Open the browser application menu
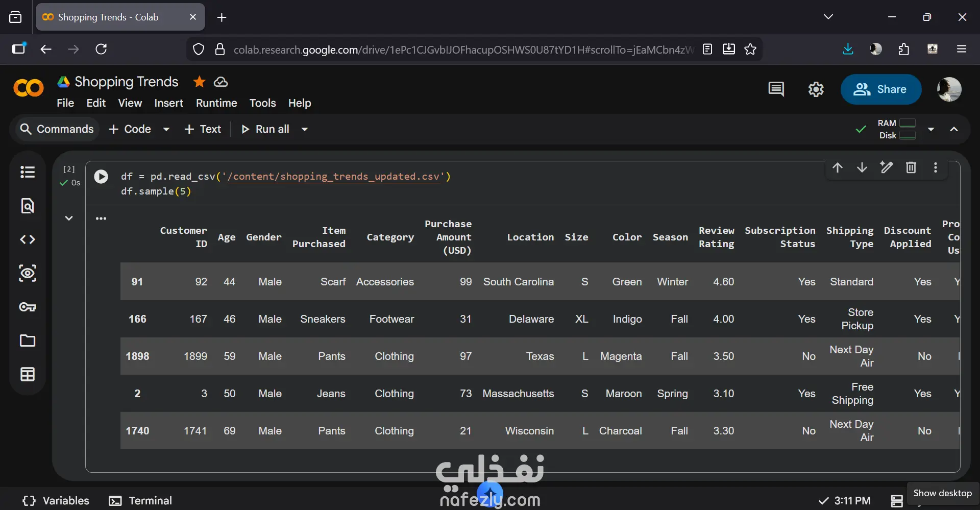The width and height of the screenshot is (980, 510). [962, 49]
